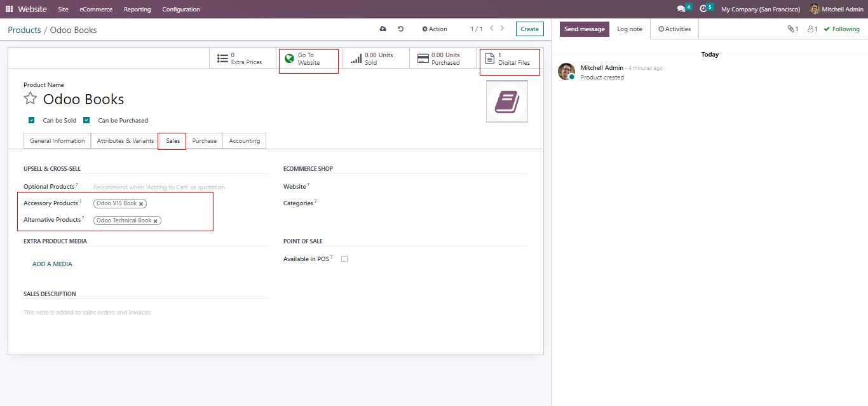Uncheck the Can be Sold checkbox
This screenshot has width=868, height=406.
click(31, 120)
